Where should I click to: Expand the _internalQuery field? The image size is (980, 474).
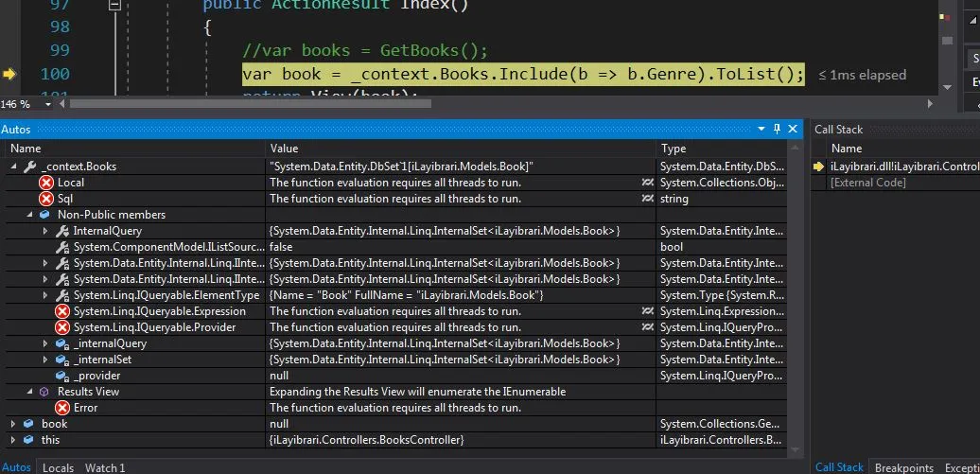[x=45, y=343]
